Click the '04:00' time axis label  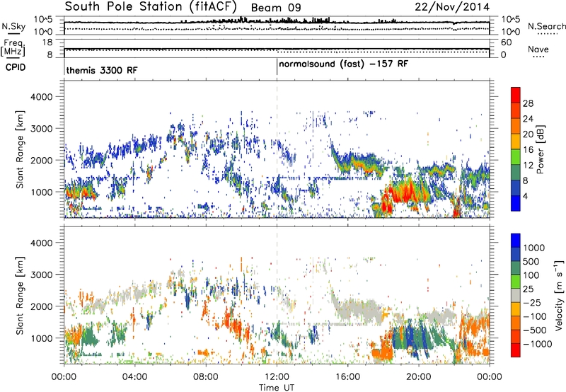click(134, 377)
